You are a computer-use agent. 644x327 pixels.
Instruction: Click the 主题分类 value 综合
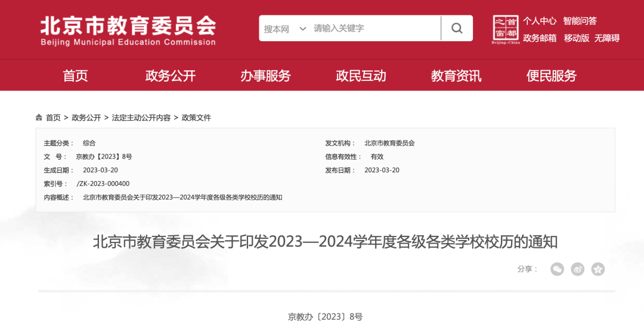[x=89, y=143]
